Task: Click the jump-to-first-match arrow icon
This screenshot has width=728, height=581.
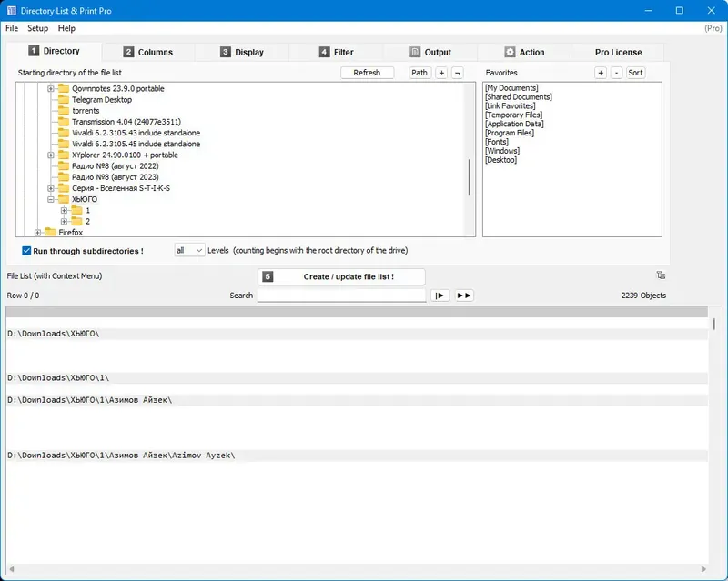Action: click(440, 295)
